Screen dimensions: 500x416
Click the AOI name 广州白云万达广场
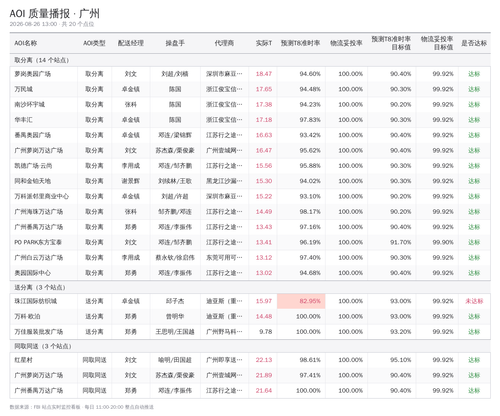pos(39,258)
